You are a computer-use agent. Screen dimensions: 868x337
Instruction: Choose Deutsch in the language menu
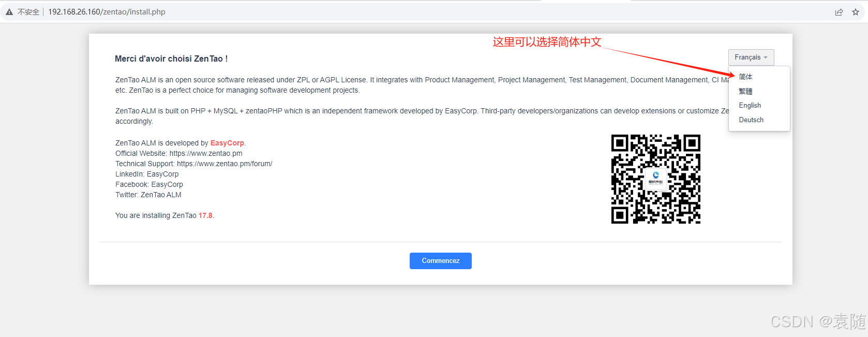point(751,120)
